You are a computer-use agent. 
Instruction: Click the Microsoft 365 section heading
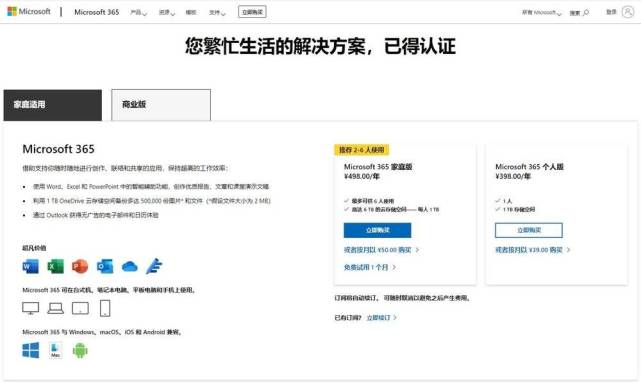[58, 149]
